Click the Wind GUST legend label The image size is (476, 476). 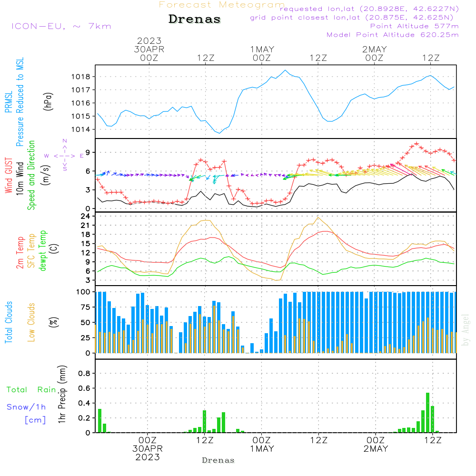coord(8,175)
